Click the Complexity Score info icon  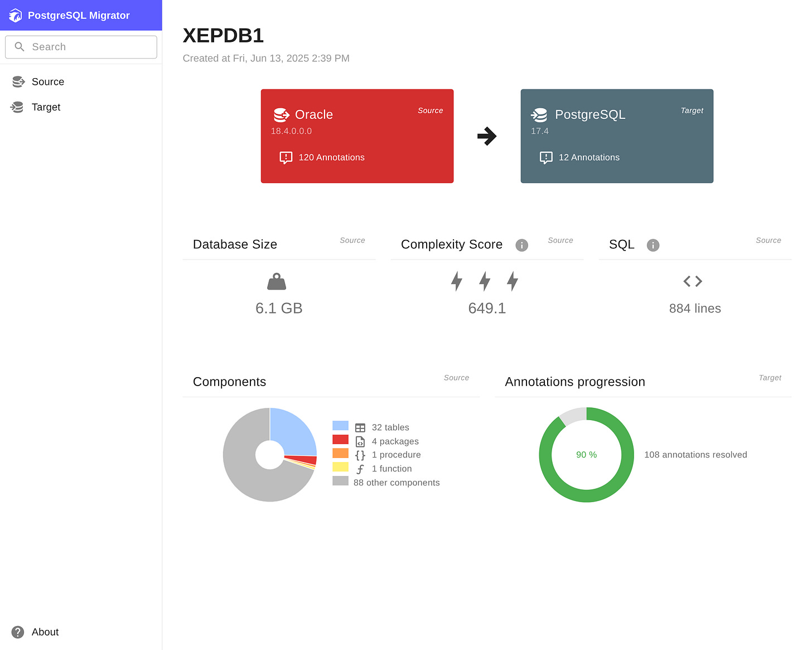(x=522, y=245)
